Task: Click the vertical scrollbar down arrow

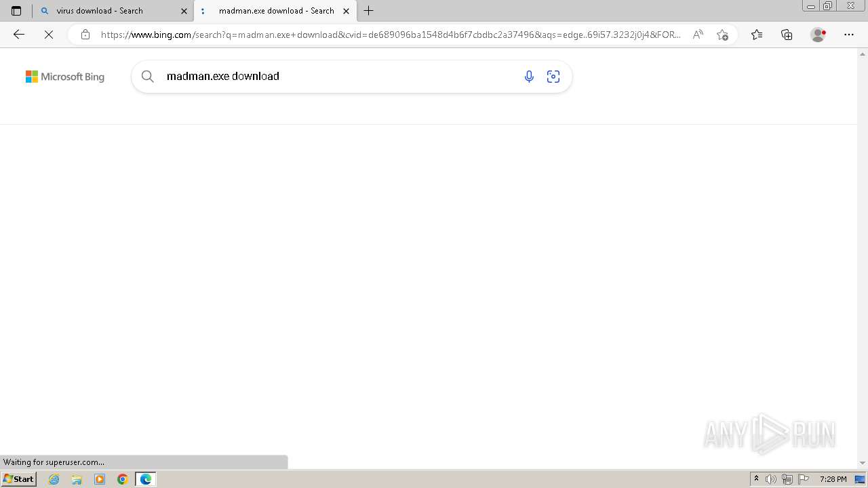Action: [863, 463]
